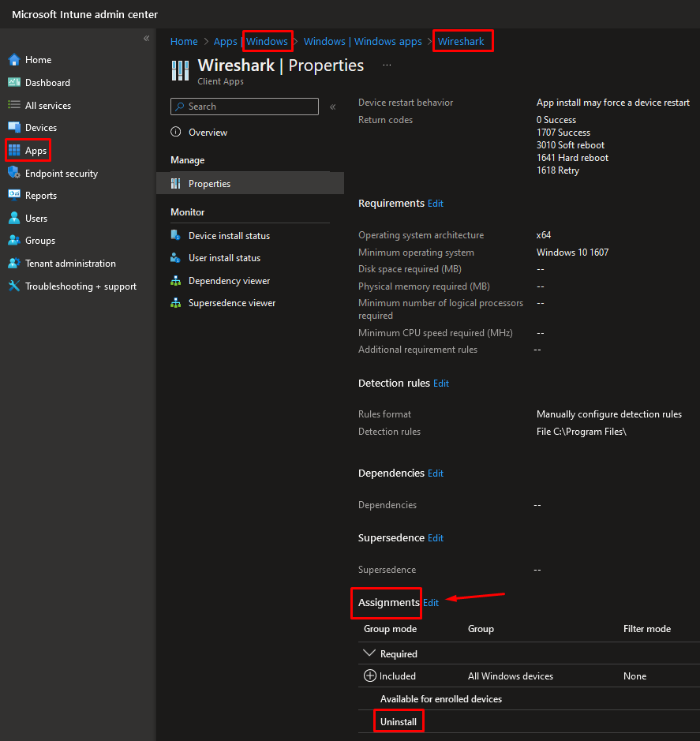Click the All services list icon
This screenshot has height=741, width=700.
[x=14, y=105]
